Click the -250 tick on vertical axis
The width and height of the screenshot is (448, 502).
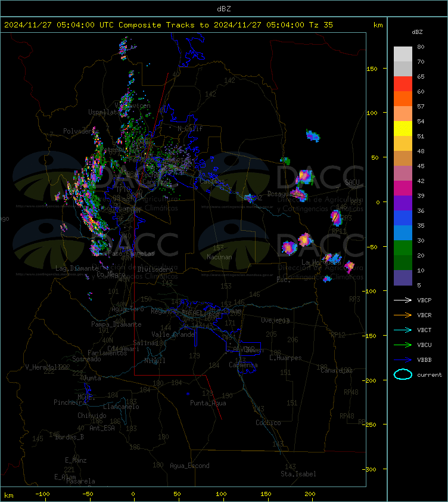369,424
